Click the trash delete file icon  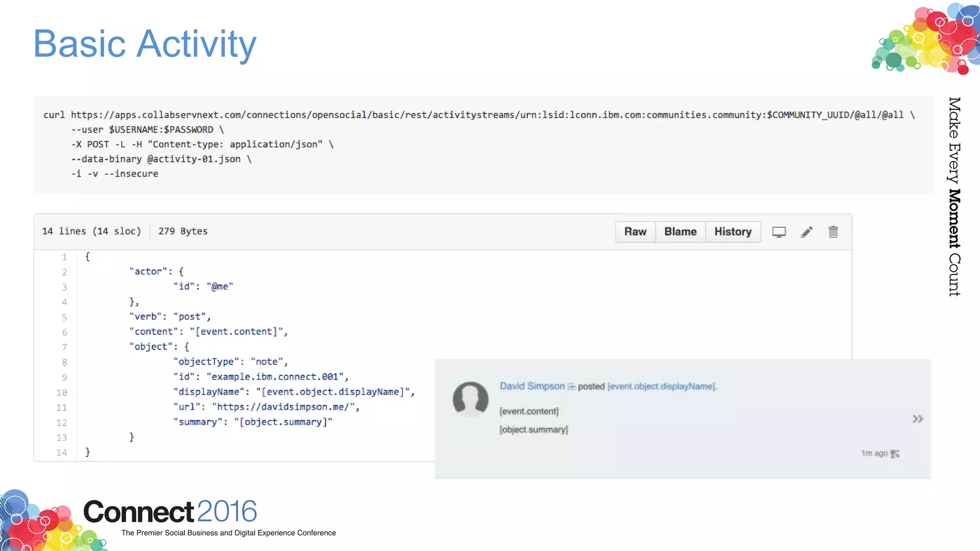833,232
